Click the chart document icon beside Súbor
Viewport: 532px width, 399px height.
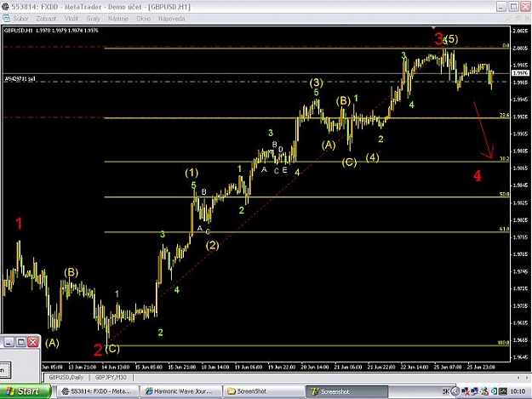coord(6,19)
